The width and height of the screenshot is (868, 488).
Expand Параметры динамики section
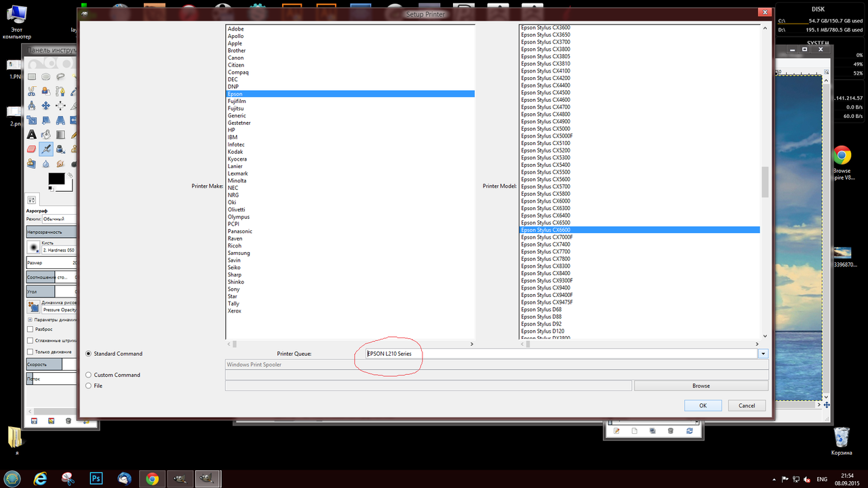click(30, 319)
